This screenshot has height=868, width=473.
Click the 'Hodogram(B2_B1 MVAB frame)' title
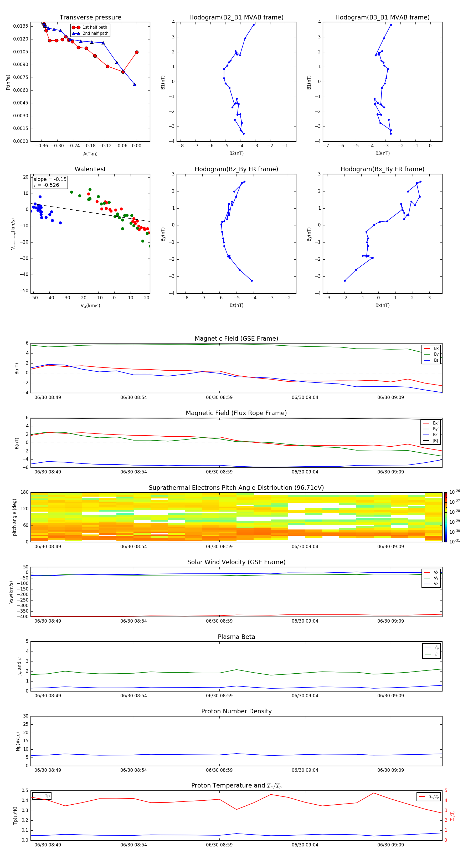tap(236, 18)
